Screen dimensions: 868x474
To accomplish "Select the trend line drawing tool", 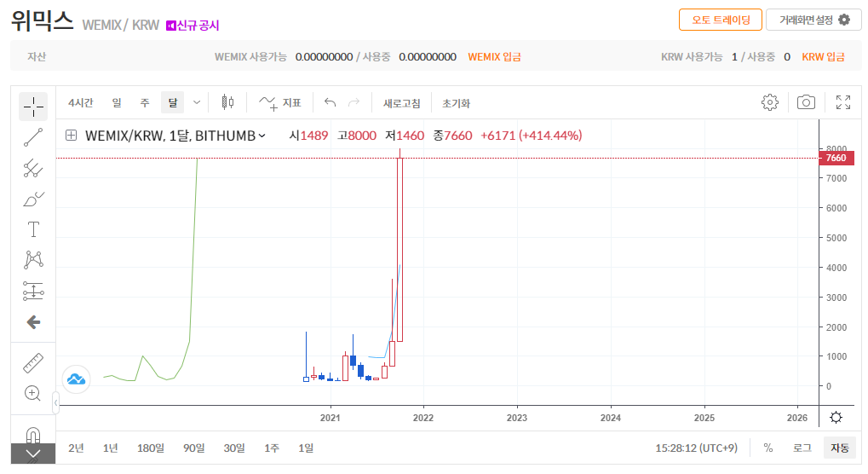I will [33, 137].
